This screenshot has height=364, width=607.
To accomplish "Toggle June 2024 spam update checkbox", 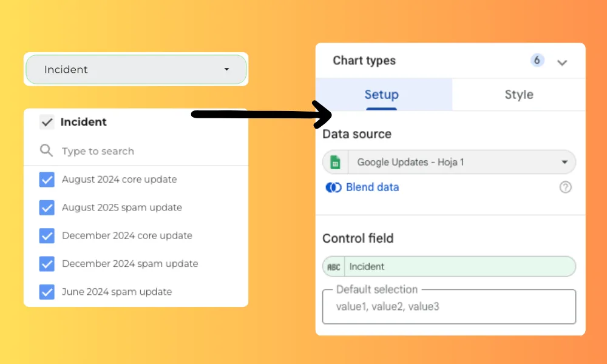I will (47, 292).
